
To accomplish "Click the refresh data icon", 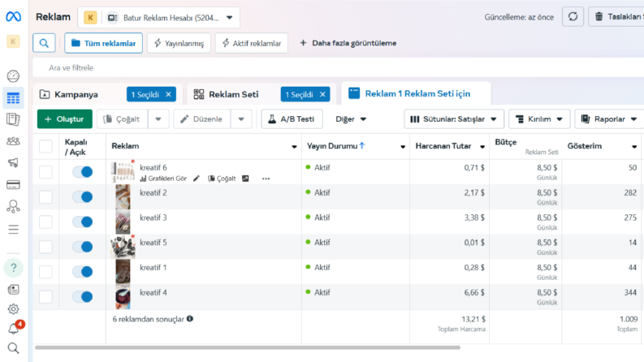I will click(x=573, y=17).
